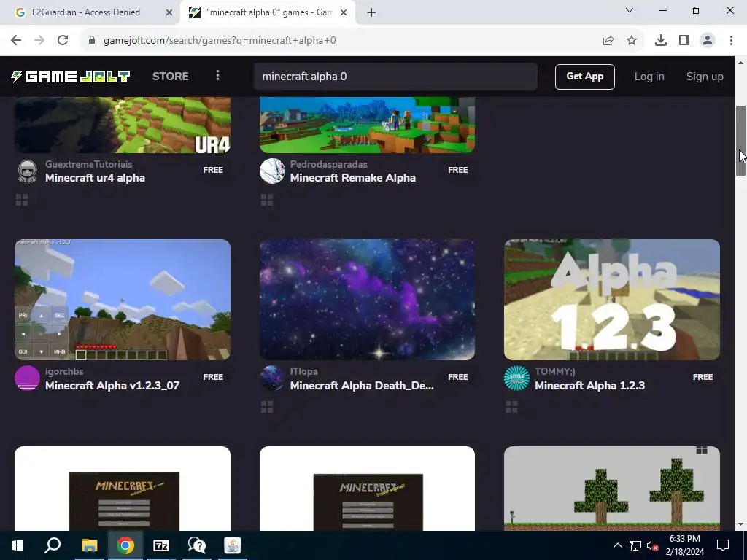Reload the page with the refresh icon
Image resolution: width=747 pixels, height=560 pixels.
point(63,41)
